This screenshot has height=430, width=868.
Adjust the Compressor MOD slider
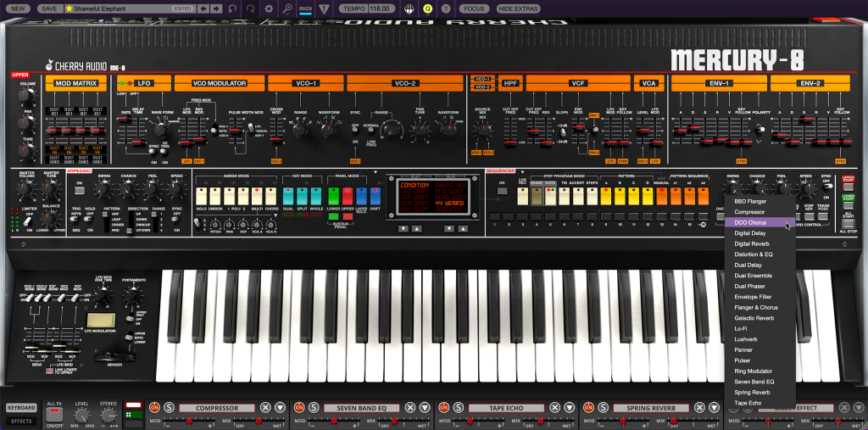coord(189,422)
